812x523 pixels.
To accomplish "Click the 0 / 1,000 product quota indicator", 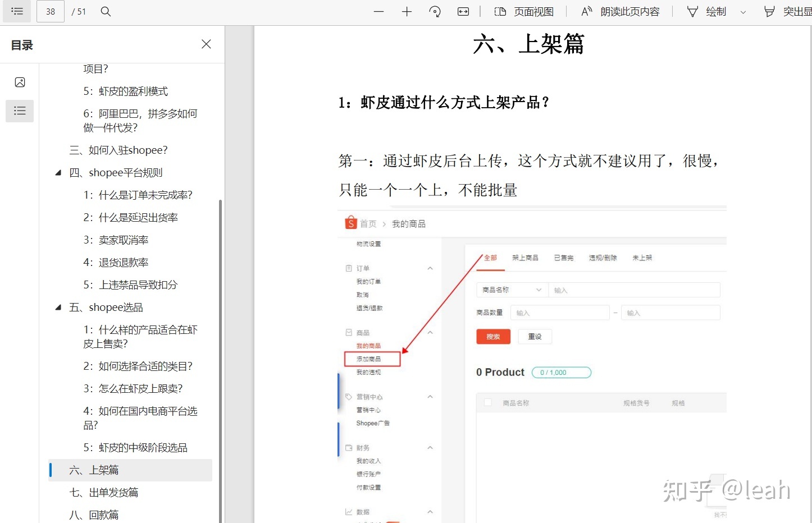I will (x=562, y=373).
